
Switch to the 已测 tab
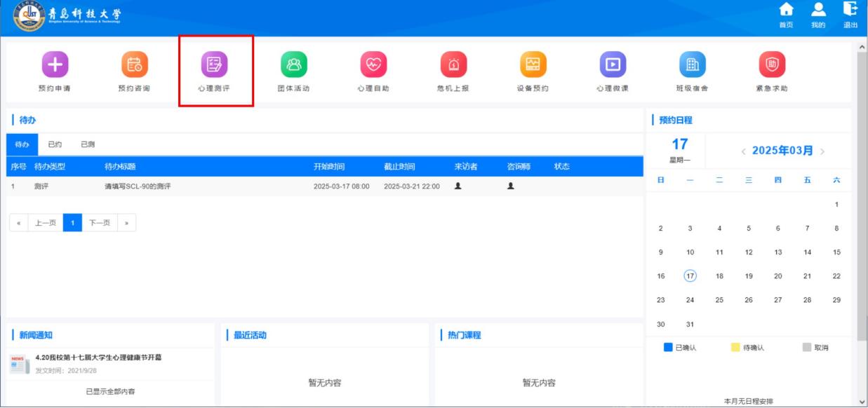[88, 144]
